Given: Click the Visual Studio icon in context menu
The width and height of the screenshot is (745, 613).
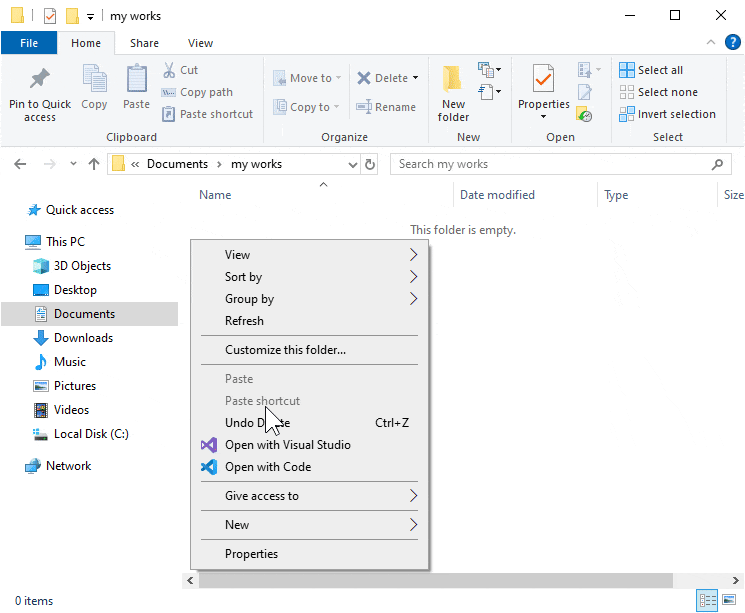Looking at the screenshot, I should [x=209, y=445].
